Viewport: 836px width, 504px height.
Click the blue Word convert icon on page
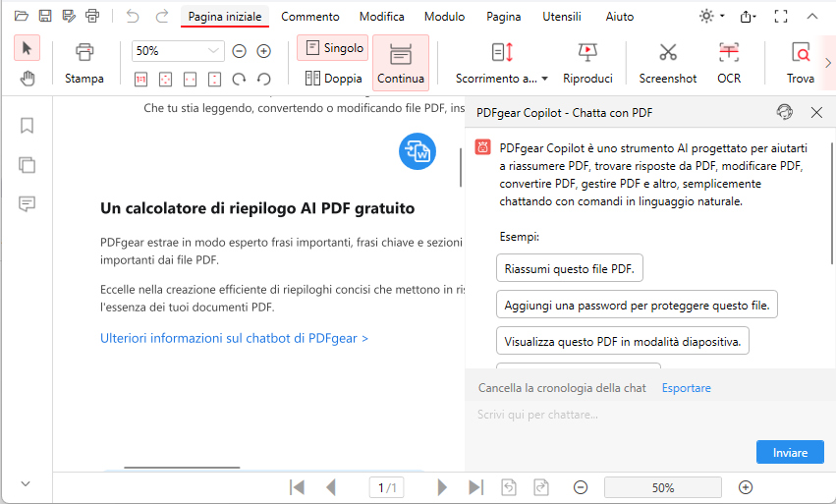[418, 151]
